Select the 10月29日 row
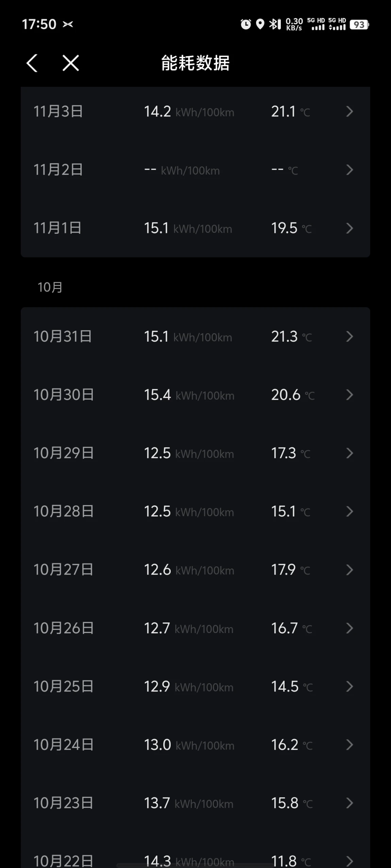Screen dimensions: 391x868 (195, 453)
